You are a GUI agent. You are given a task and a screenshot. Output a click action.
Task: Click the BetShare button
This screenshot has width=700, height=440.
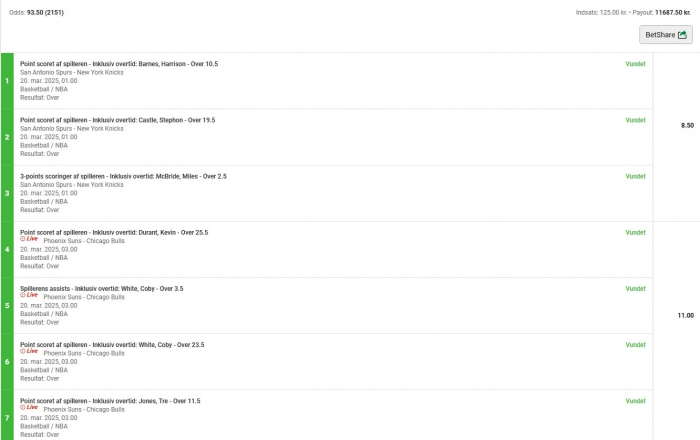(666, 35)
